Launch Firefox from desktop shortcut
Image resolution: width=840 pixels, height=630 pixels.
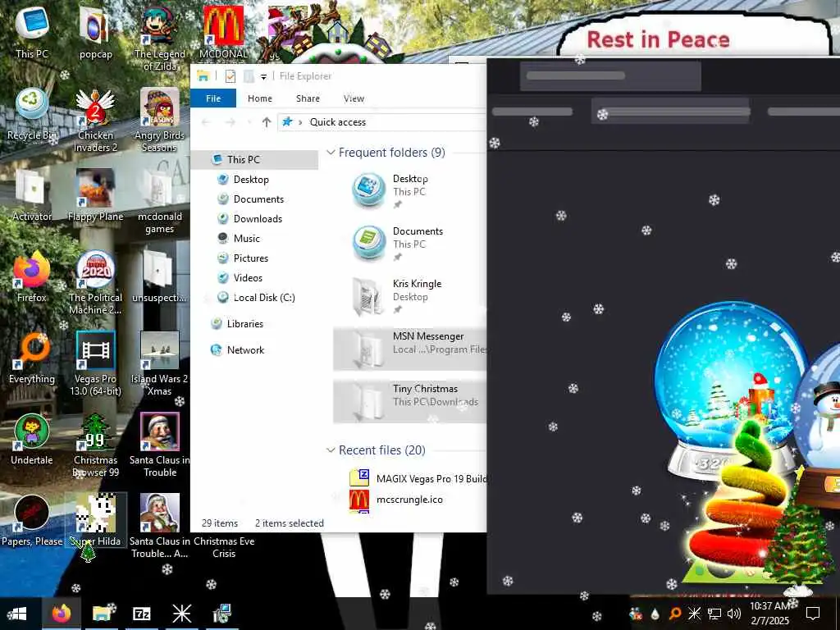point(32,276)
